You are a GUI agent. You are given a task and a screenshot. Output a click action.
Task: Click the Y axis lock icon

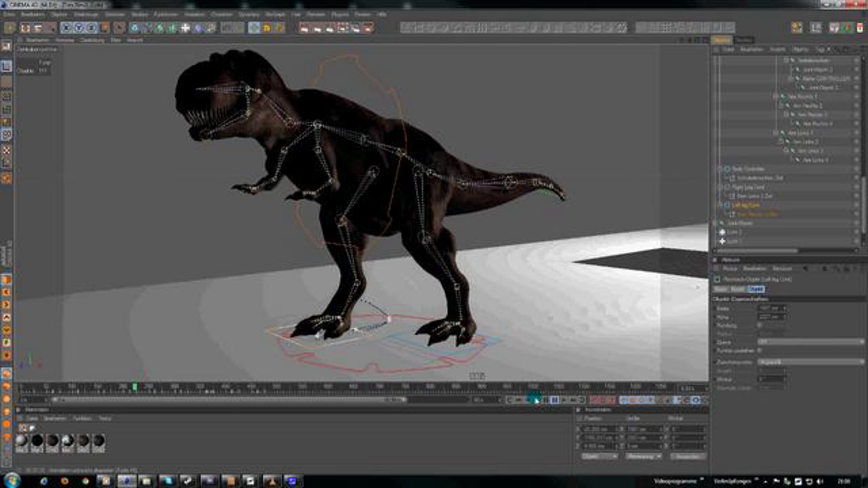tap(79, 28)
